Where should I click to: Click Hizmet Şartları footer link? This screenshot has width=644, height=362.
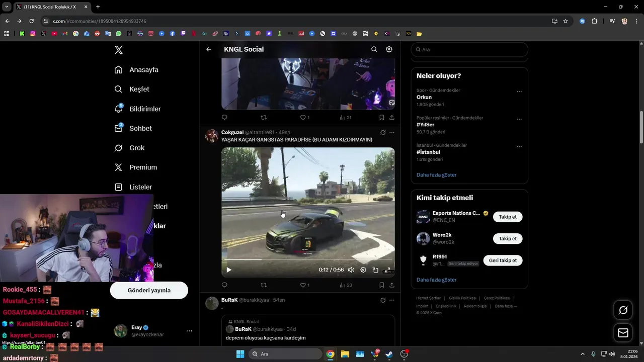429,298
